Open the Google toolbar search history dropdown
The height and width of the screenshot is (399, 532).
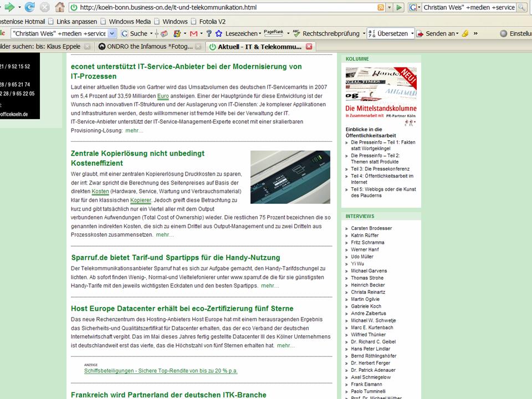click(x=112, y=33)
